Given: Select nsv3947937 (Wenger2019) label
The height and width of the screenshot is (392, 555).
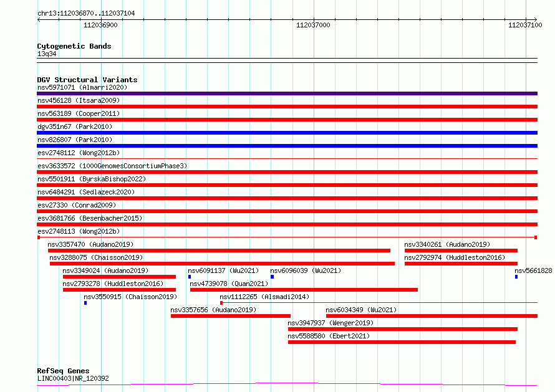Looking at the screenshot, I should [331, 323].
